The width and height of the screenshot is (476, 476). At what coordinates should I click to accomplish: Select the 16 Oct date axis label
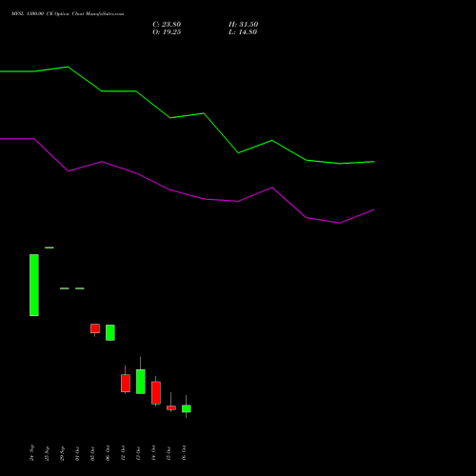point(184,453)
